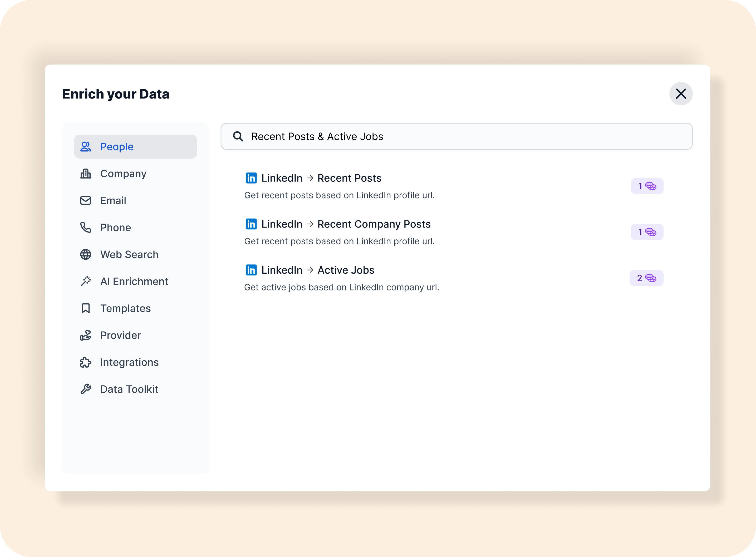Open the Company category

pyautogui.click(x=124, y=174)
